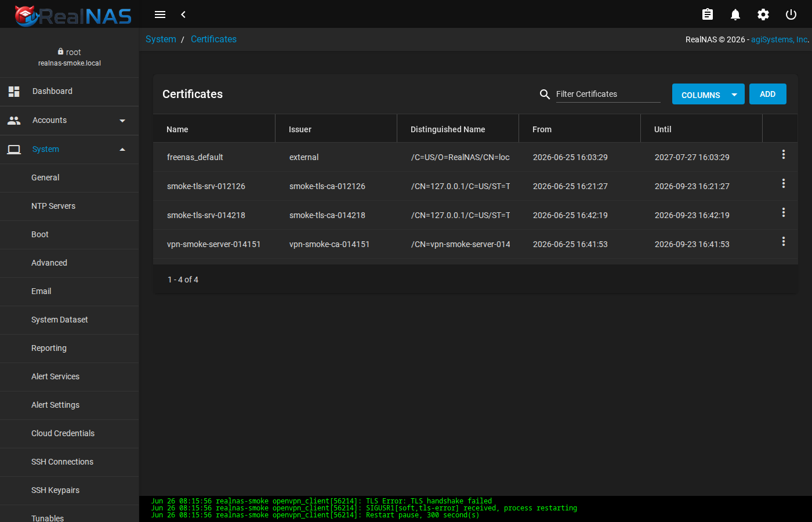This screenshot has height=522, width=812.
Task: Click issuer smoke-tls-ca-014218
Action: click(x=327, y=215)
